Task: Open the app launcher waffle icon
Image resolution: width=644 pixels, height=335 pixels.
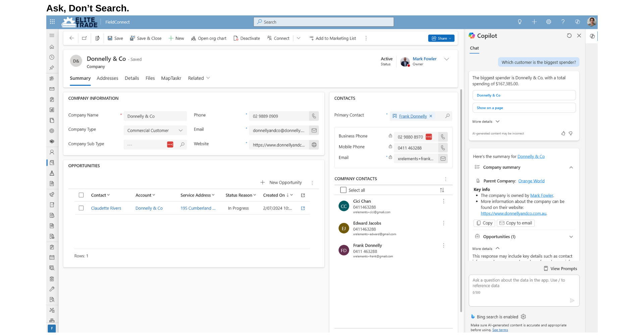Action: tap(52, 22)
